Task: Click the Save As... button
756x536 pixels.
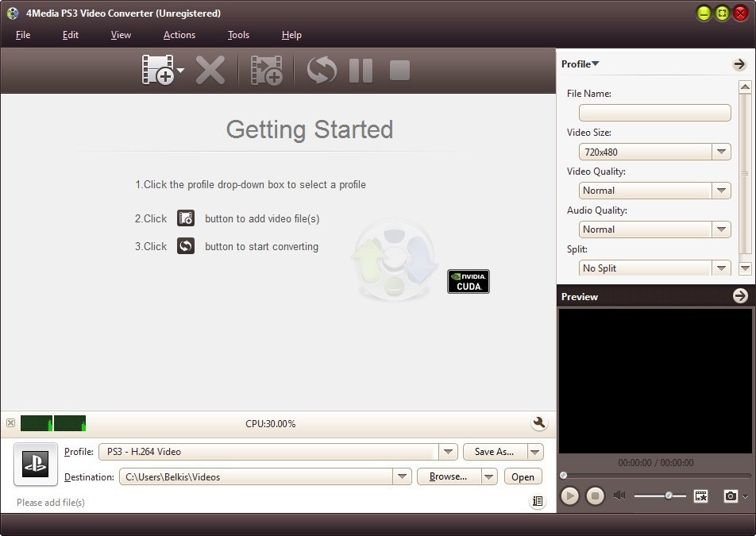Action: pos(495,452)
